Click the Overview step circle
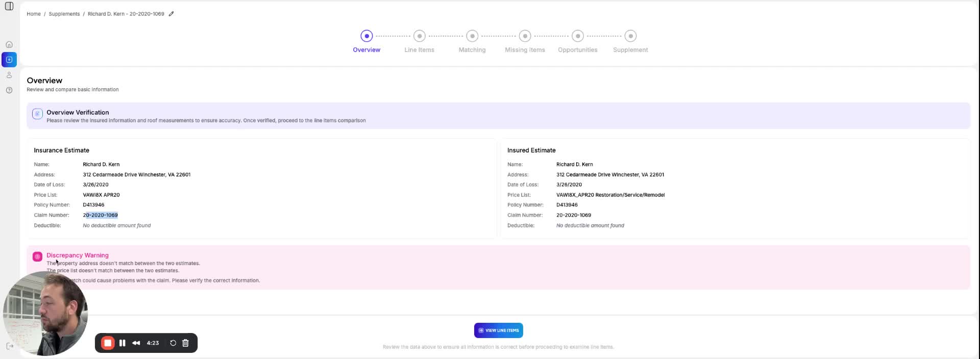980x359 pixels. coord(366,36)
